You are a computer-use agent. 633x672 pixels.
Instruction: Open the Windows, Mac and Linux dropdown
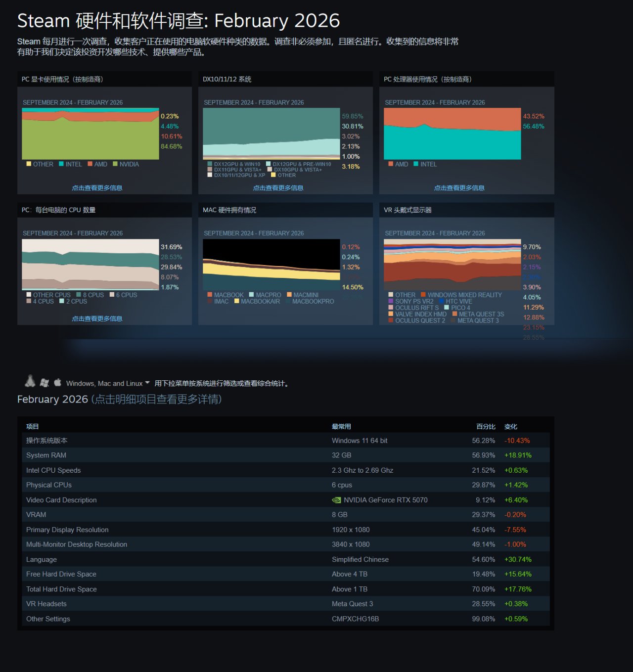108,383
